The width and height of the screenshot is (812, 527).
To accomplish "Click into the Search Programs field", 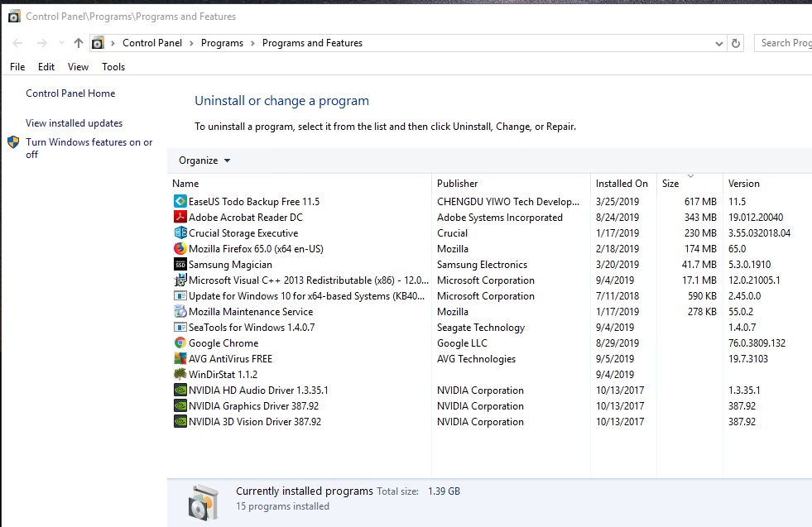I will tap(783, 43).
